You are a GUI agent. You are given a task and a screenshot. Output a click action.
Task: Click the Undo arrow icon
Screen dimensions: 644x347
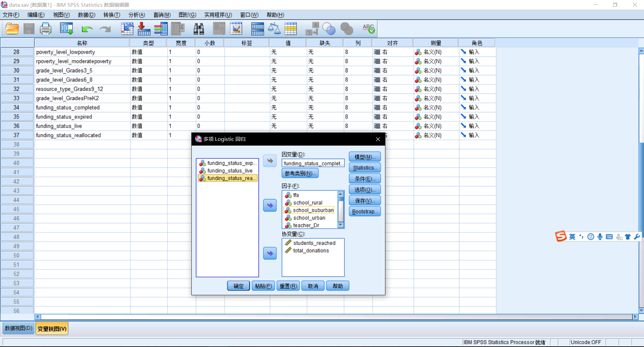pos(87,29)
